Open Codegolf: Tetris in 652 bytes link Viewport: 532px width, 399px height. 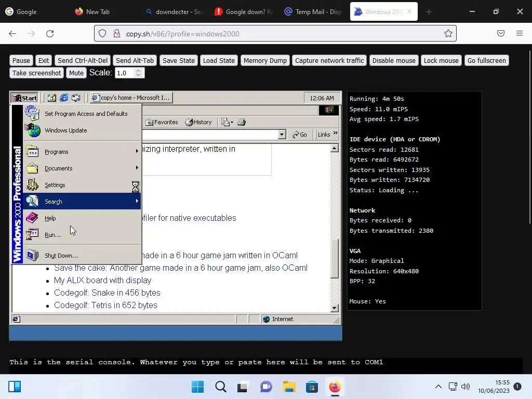tap(105, 305)
